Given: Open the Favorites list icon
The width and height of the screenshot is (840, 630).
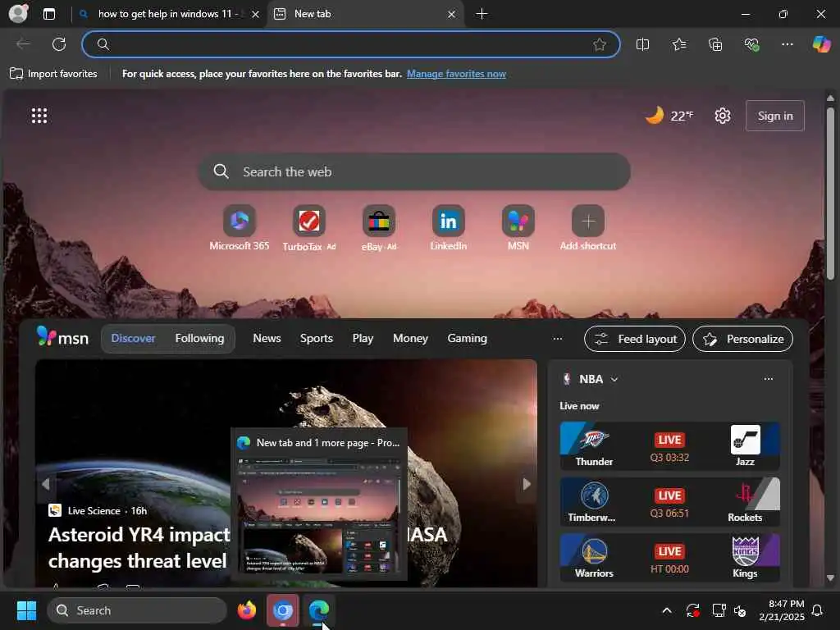Looking at the screenshot, I should tap(679, 44).
